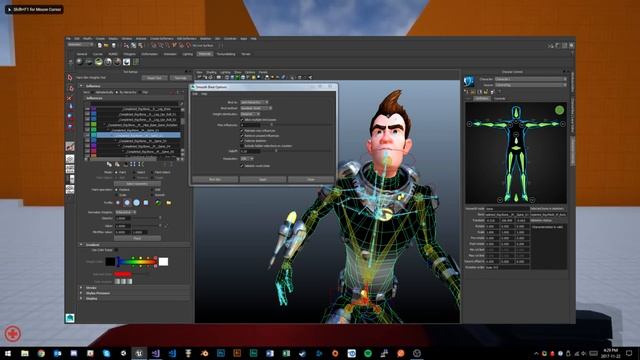Click the Flood button

[x=137, y=238]
